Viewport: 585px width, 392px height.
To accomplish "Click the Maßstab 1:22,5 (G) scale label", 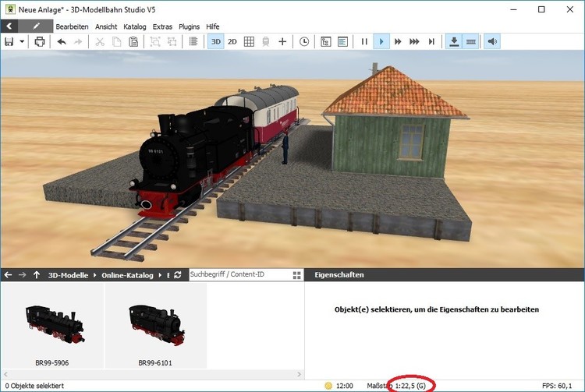I will pos(398,386).
